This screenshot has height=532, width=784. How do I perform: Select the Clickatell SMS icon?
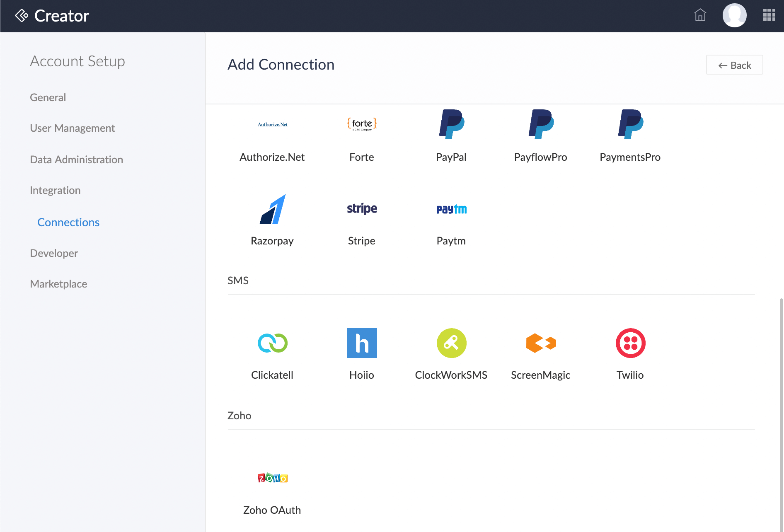[273, 343]
